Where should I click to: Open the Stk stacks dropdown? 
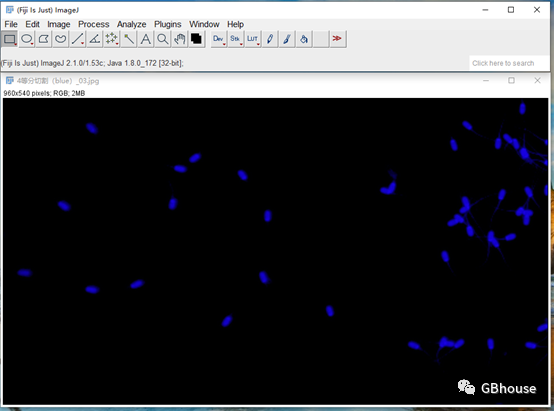[x=236, y=39]
